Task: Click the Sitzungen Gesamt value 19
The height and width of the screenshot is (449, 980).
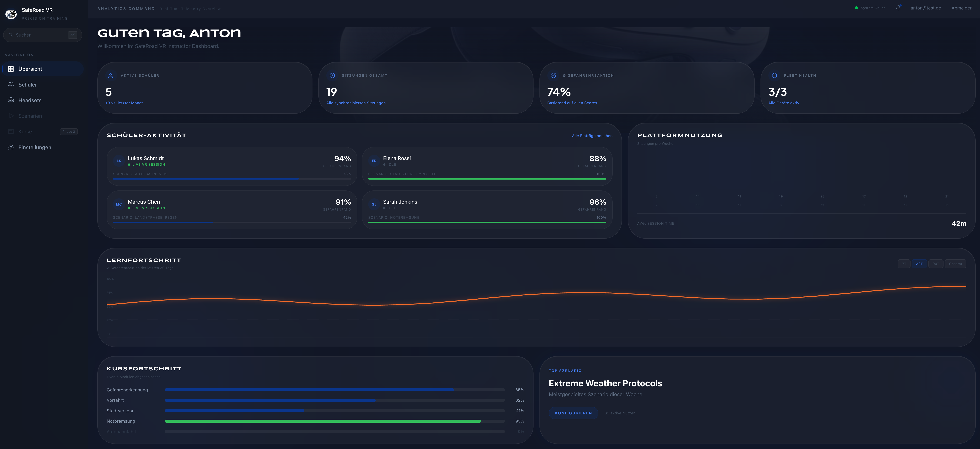Action: coord(331,92)
